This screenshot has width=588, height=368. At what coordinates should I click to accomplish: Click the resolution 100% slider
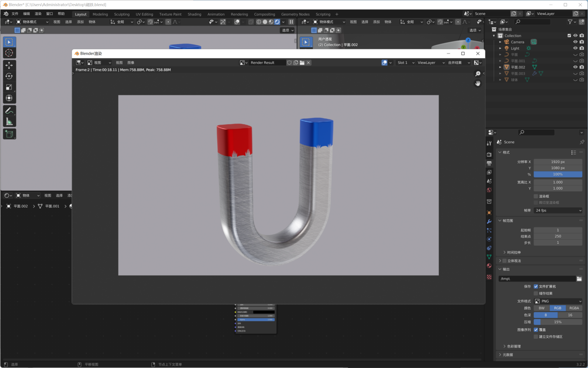click(x=558, y=174)
